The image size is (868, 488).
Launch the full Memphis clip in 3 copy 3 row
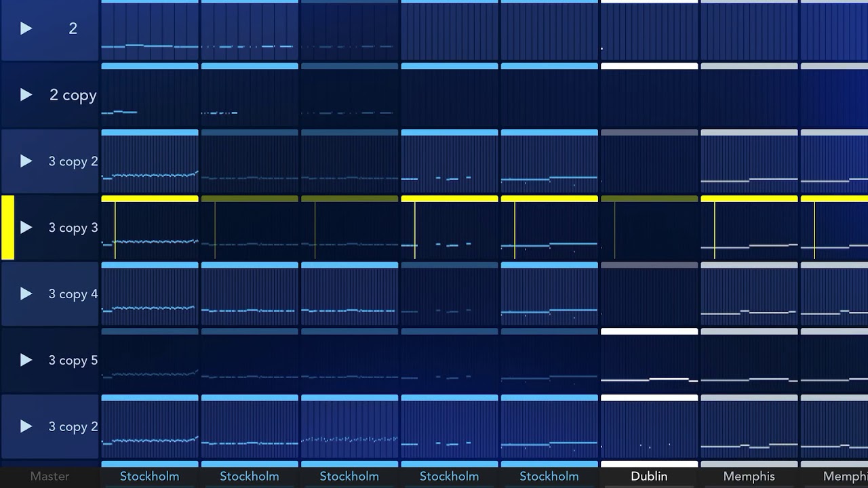[749, 228]
